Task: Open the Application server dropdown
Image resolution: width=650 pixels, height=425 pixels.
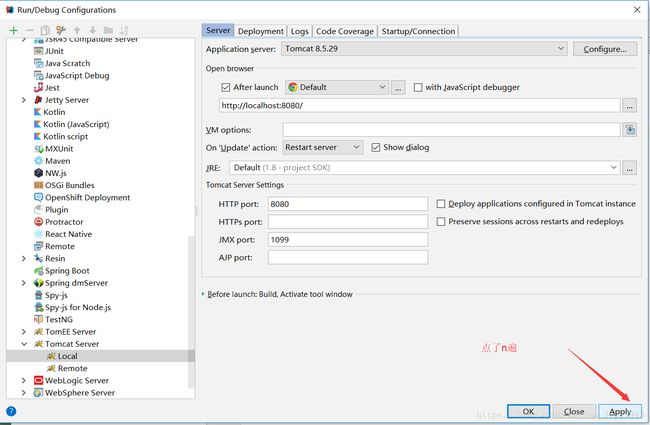Action: tap(424, 49)
